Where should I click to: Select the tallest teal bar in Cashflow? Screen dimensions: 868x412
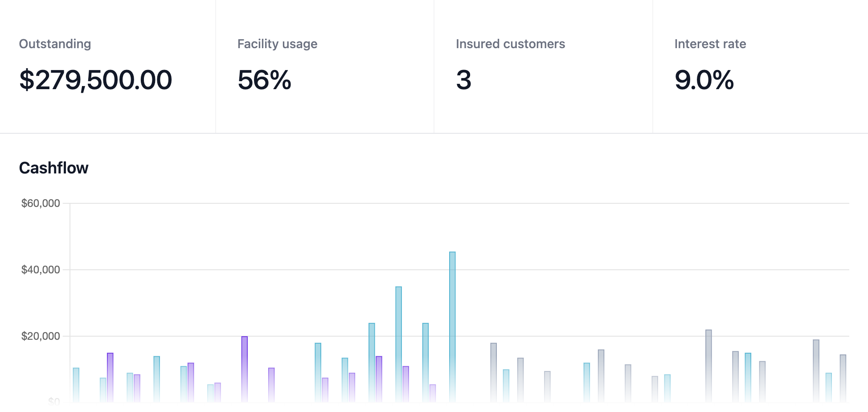click(452, 325)
